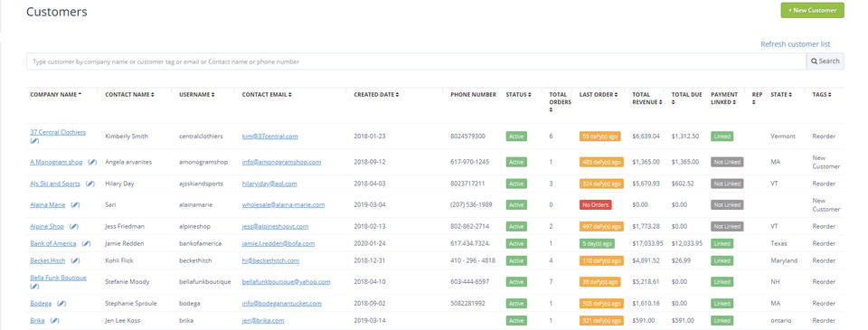Click the New Customer button
The image size is (868, 330).
pyautogui.click(x=812, y=10)
